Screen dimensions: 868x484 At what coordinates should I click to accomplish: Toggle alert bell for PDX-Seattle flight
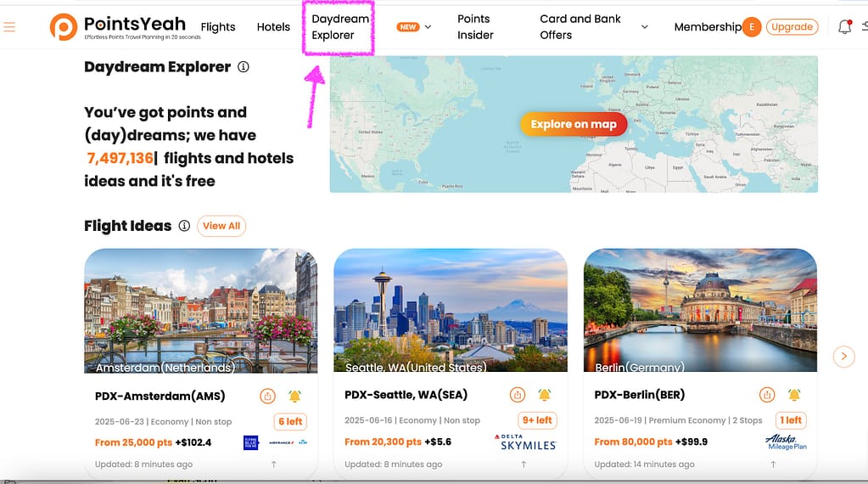[544, 396]
